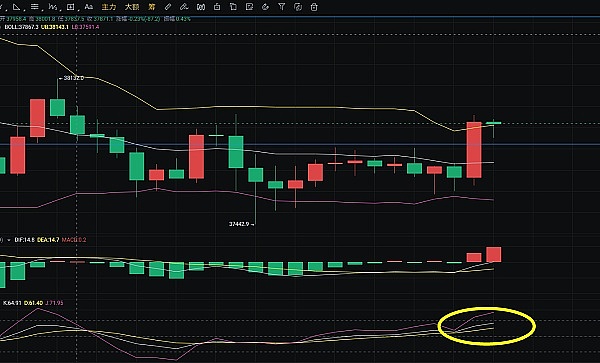Open the filter funnel icon

point(282,7)
